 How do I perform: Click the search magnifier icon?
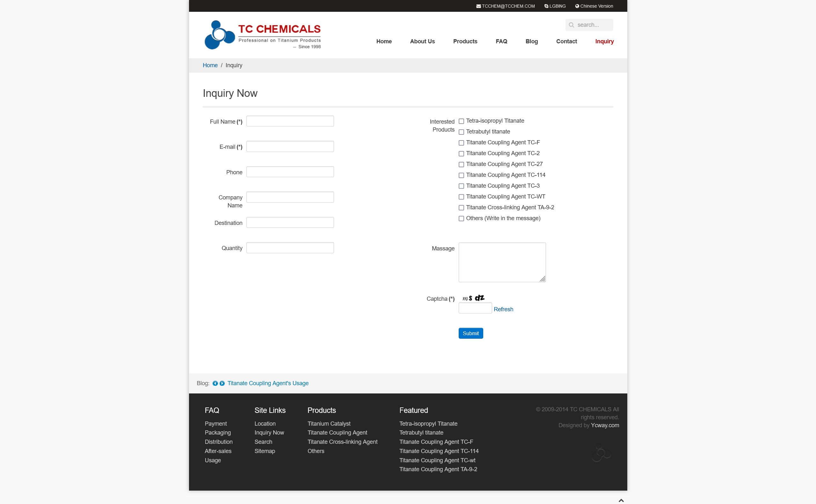pyautogui.click(x=571, y=25)
